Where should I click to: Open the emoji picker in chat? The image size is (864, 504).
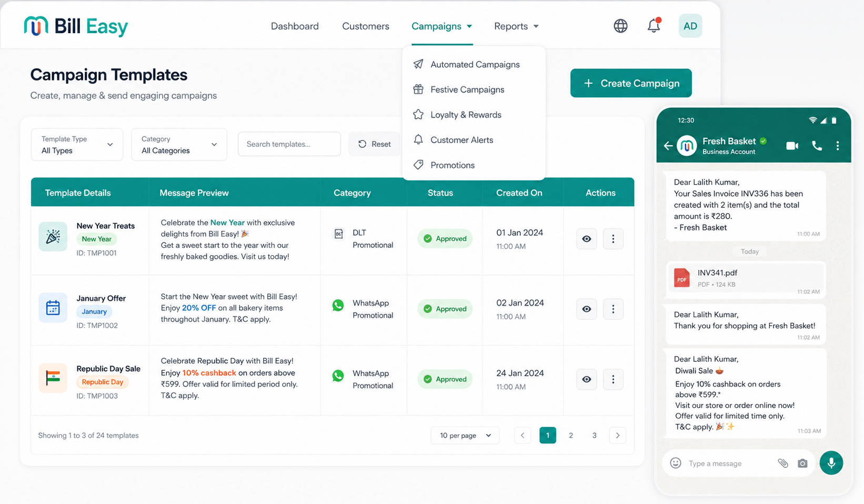(x=676, y=463)
